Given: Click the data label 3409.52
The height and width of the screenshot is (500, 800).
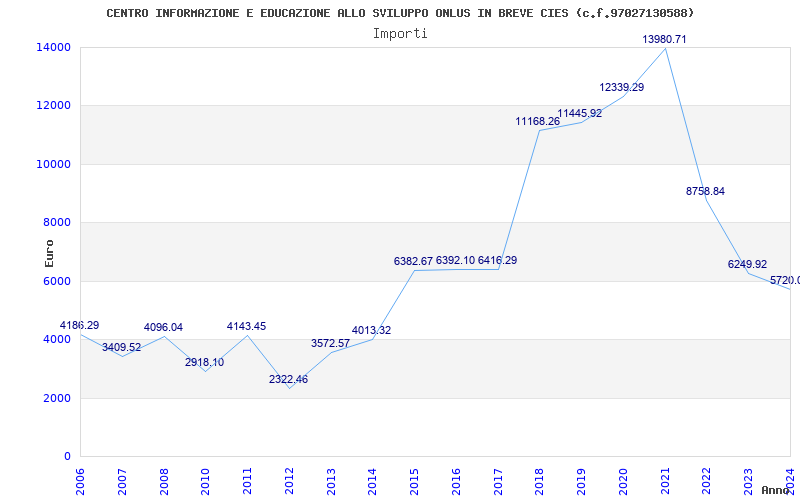Looking at the screenshot, I should click(121, 347).
